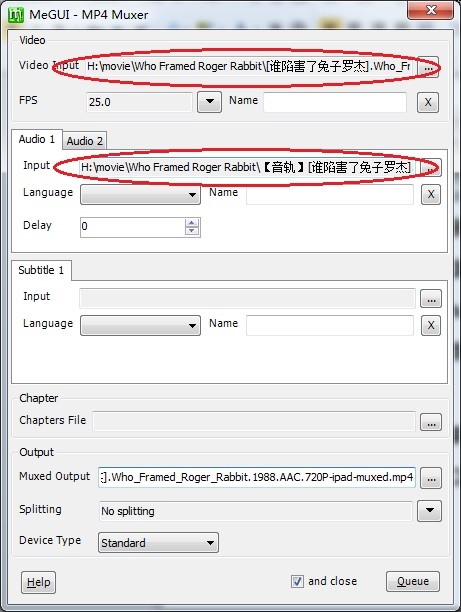461x612 pixels.
Task: Browse for a Chapters File
Action: point(431,422)
